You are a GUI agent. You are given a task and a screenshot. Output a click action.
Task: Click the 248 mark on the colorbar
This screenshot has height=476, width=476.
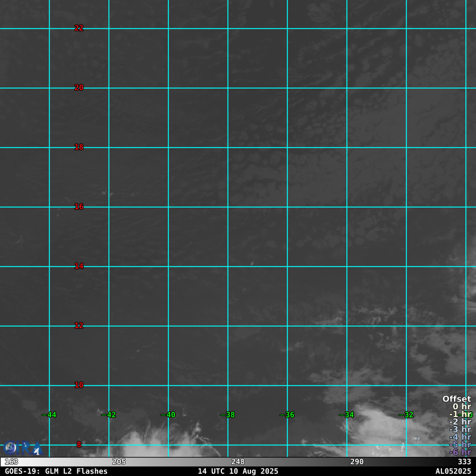(238, 462)
